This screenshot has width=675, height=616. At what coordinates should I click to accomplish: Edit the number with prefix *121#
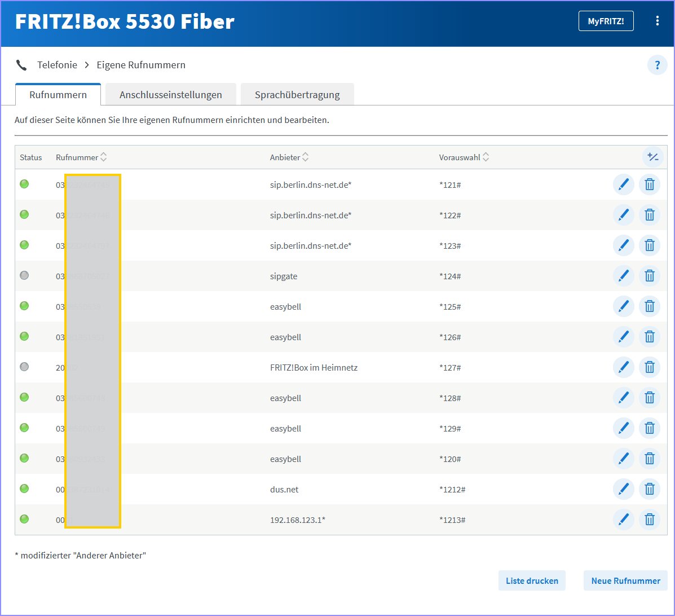pos(623,184)
